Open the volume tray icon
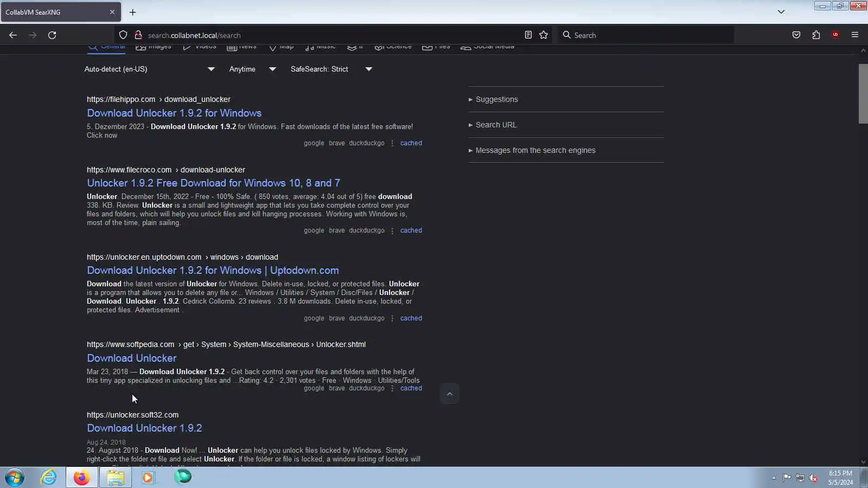This screenshot has width=868, height=488. pos(813,478)
